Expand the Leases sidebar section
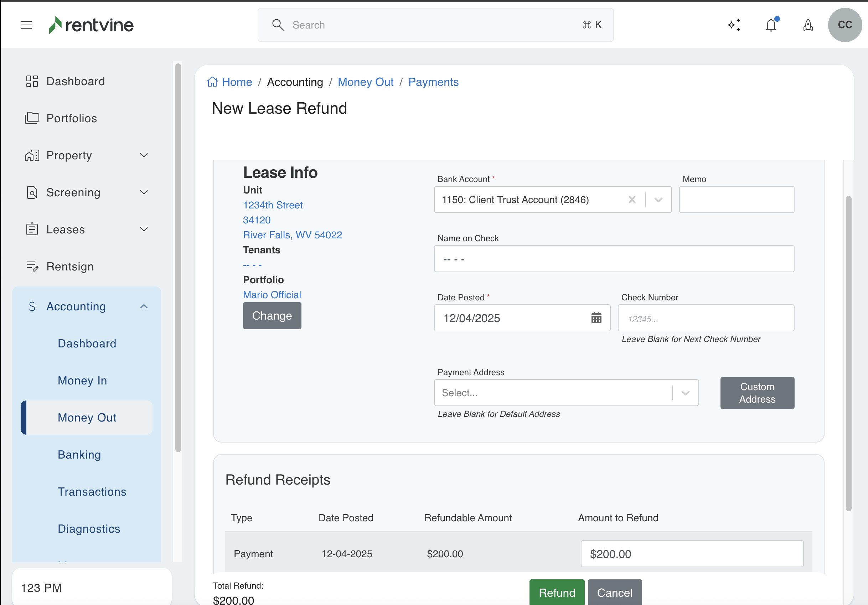This screenshot has width=868, height=605. click(144, 229)
